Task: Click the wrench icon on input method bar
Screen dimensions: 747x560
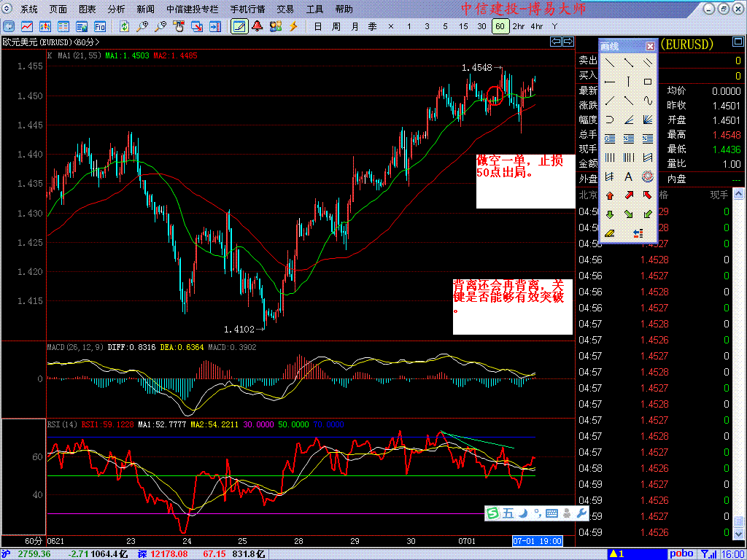Action: tap(581, 513)
